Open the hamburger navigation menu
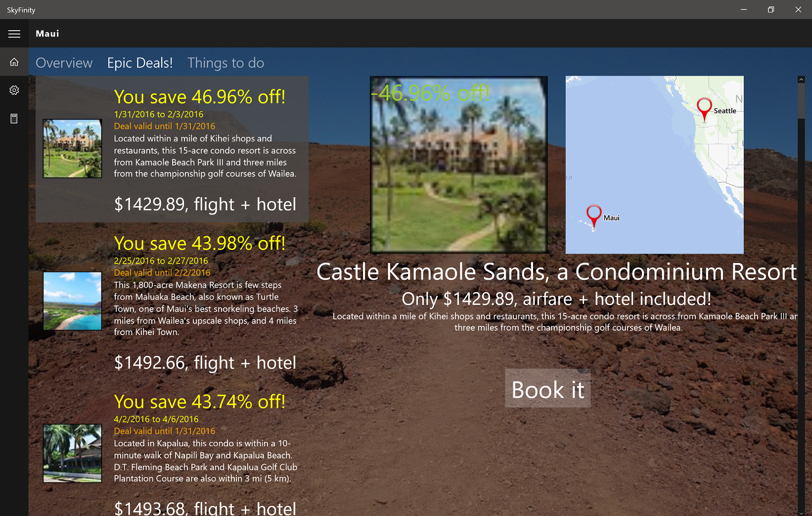The height and width of the screenshot is (516, 812). coord(14,34)
